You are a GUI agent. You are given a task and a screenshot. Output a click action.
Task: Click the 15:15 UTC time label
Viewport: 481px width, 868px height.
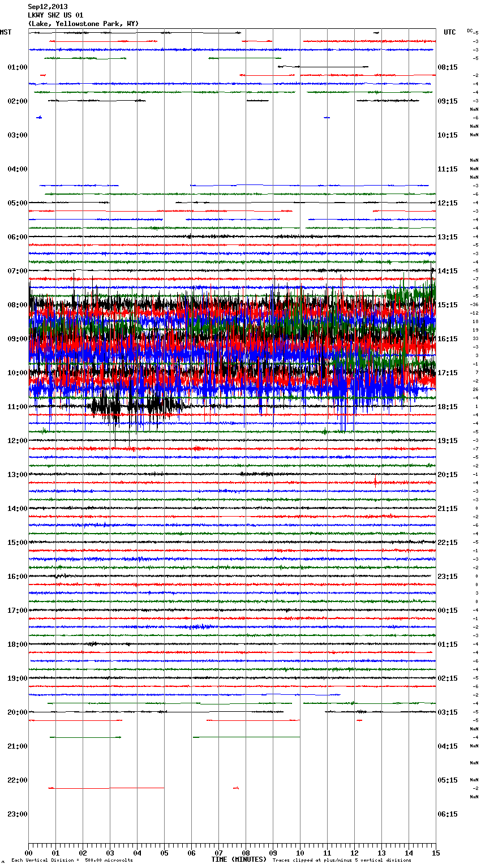point(448,305)
